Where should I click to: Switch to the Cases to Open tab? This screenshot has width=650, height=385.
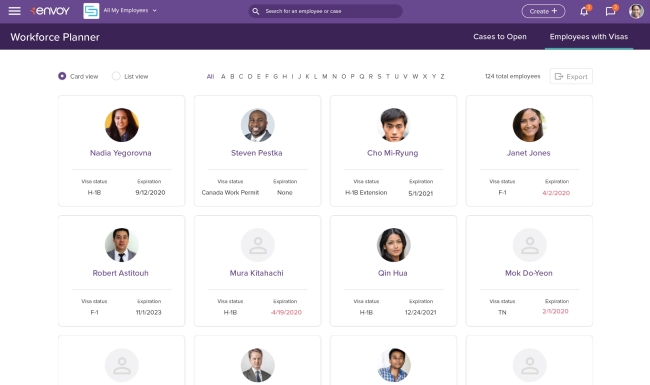(x=500, y=36)
